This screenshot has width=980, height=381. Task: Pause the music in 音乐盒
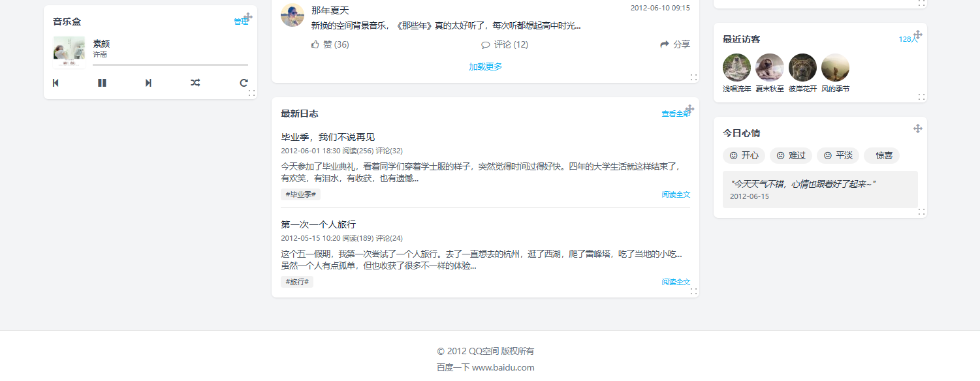tap(102, 83)
